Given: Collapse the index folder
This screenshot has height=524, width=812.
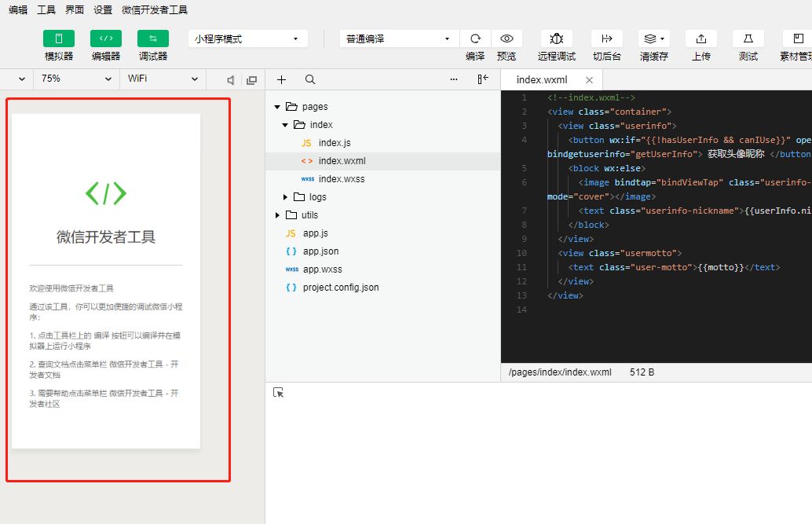Looking at the screenshot, I should pyautogui.click(x=285, y=125).
